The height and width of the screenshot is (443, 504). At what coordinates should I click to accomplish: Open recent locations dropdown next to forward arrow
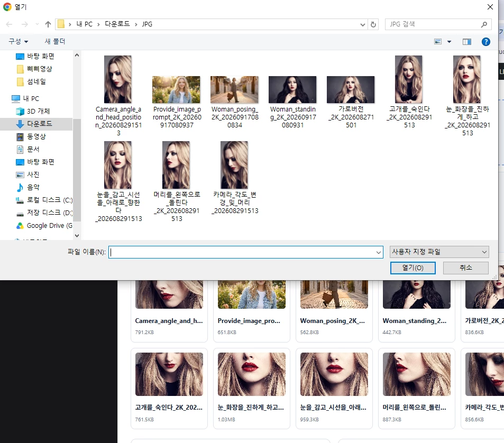tap(38, 24)
